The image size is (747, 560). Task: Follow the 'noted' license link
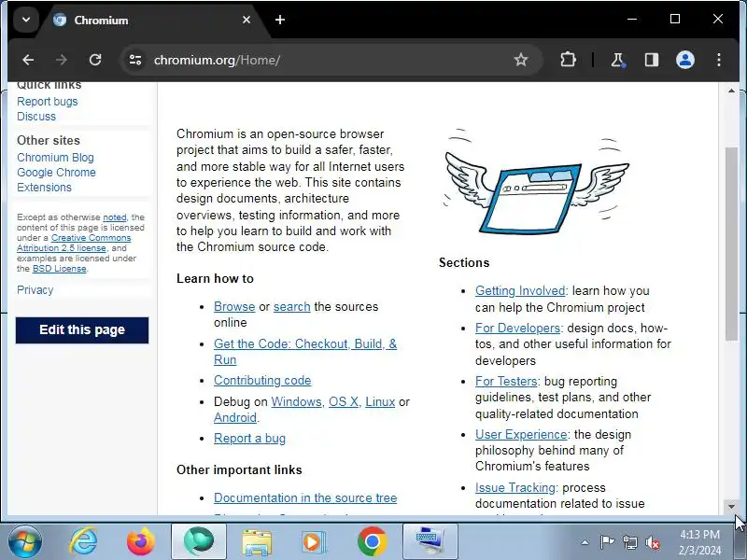click(114, 217)
